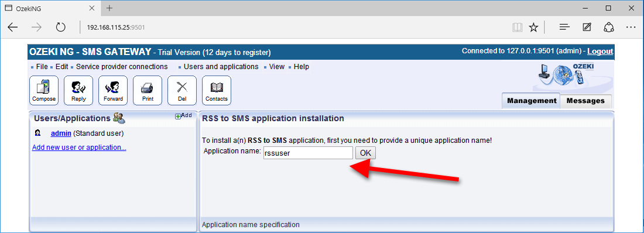Open browser Reading view icon
644x233 pixels.
point(517,28)
